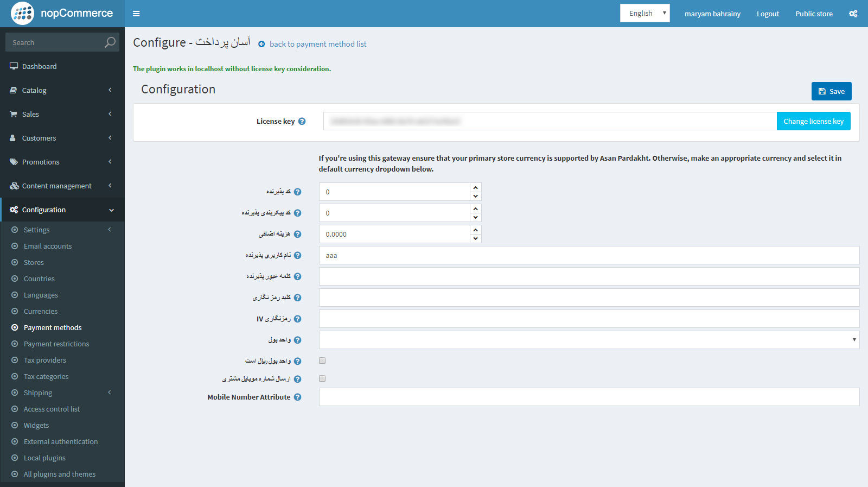Toggle the واحد پول ریال است checkbox
The height and width of the screenshot is (487, 868).
[322, 360]
